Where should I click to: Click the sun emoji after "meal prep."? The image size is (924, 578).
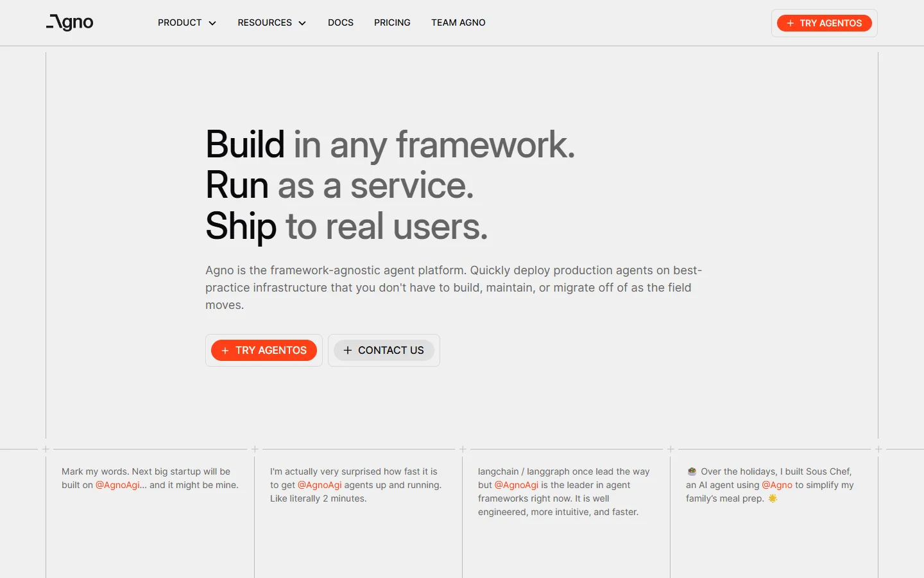(773, 498)
